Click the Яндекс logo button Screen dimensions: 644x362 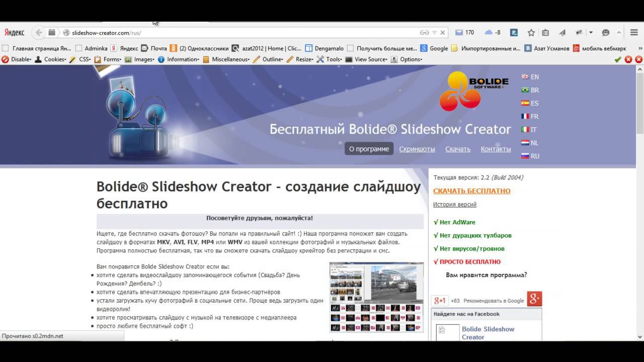[x=14, y=33]
